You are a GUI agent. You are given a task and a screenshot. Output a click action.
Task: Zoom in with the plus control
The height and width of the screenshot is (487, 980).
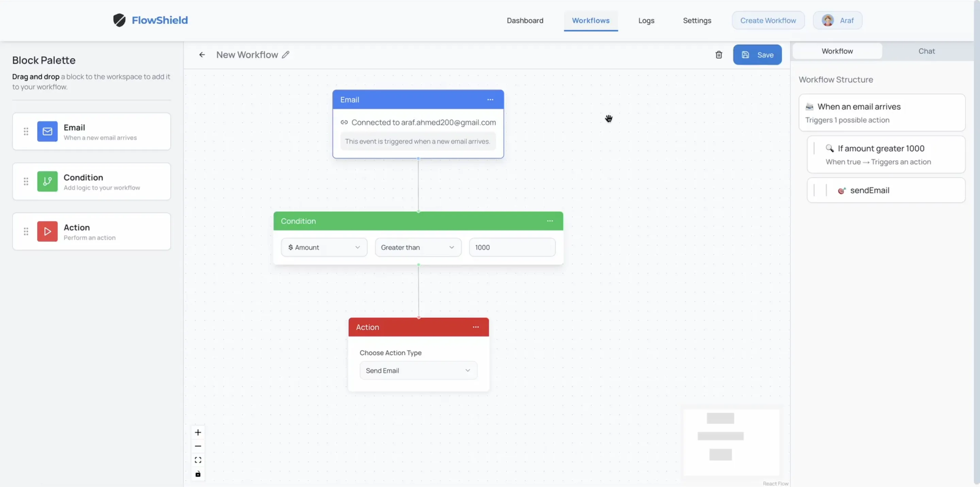198,432
